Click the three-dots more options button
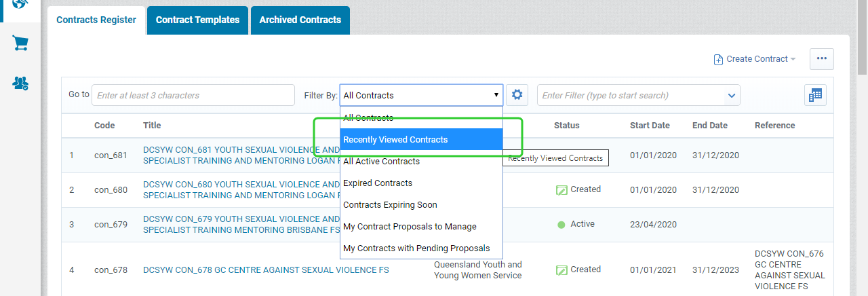This screenshot has width=868, height=296. (821, 59)
